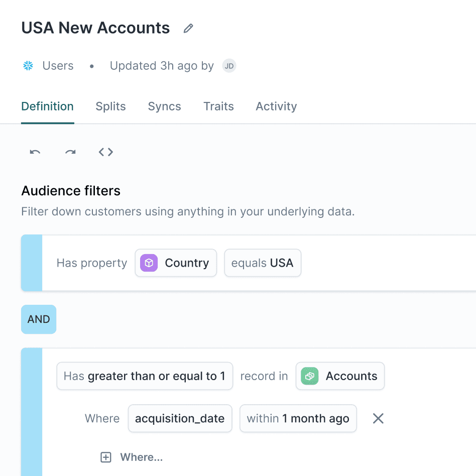Screen dimensions: 476x476
Task: Click the purple cube icon on Country chip
Action: click(148, 263)
